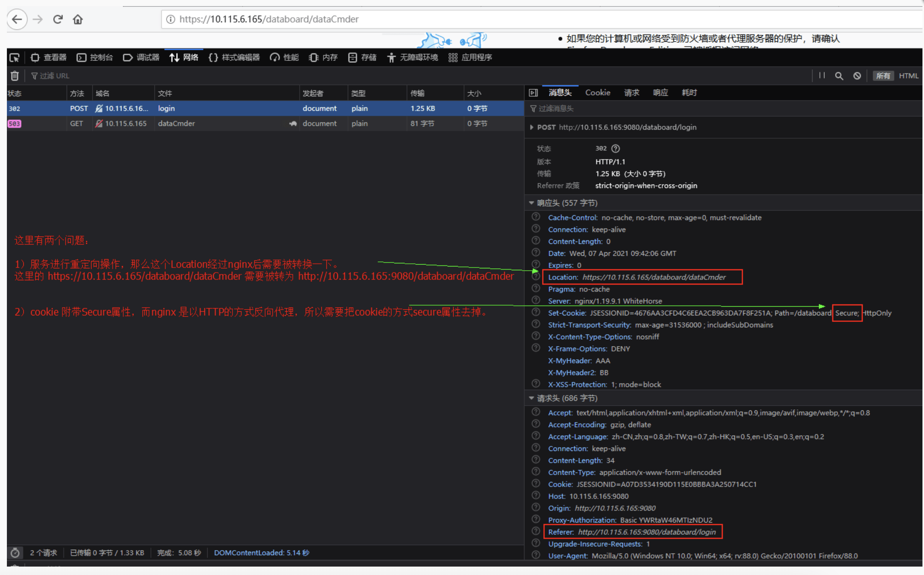Open the Style Editor (样式编辑器) panel
This screenshot has width=924, height=575.
234,57
